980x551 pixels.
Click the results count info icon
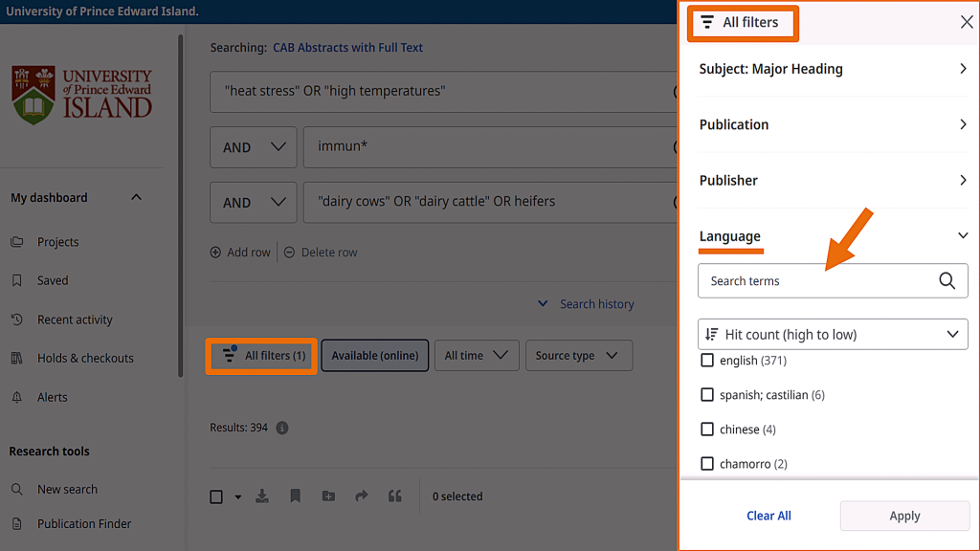coord(282,429)
